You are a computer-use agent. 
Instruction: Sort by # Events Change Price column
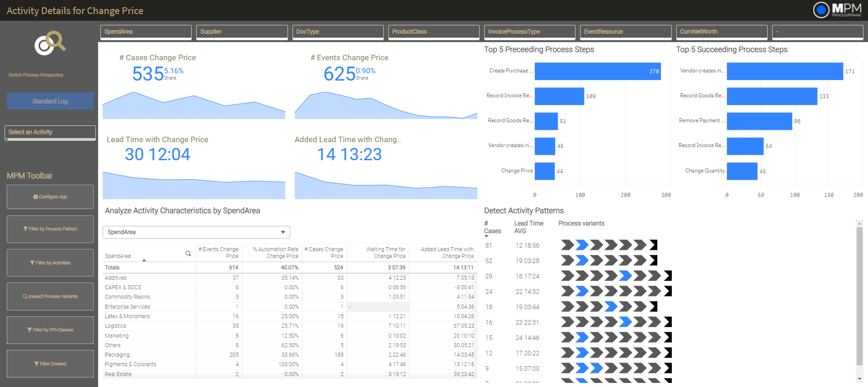coord(219,253)
